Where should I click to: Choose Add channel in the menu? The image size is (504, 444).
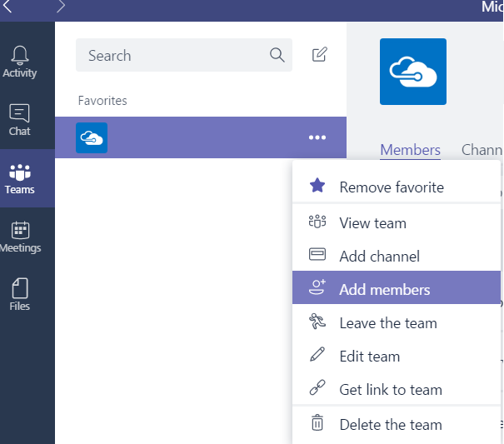379,257
